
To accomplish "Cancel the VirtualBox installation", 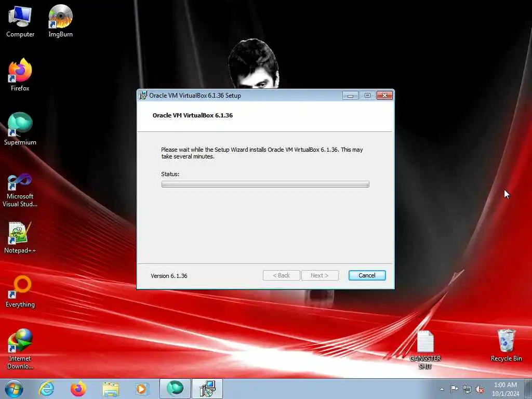I will [x=367, y=275].
